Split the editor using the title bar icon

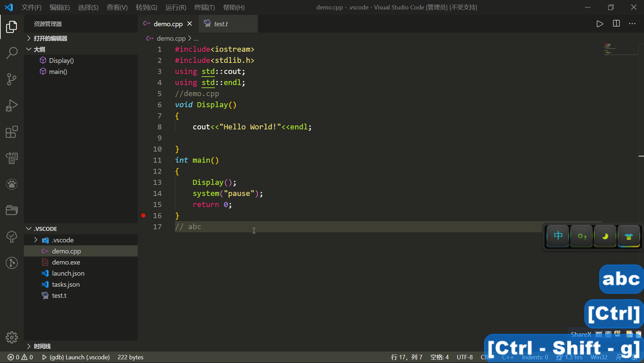[x=616, y=24]
